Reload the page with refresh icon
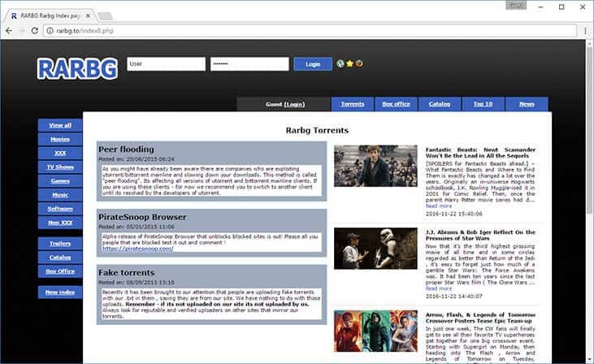 pos(34,31)
